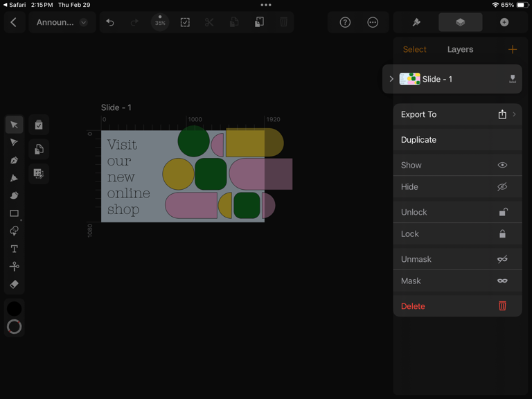Tap the Slide - 1 layer label icon
The image size is (532, 399).
(513, 79)
